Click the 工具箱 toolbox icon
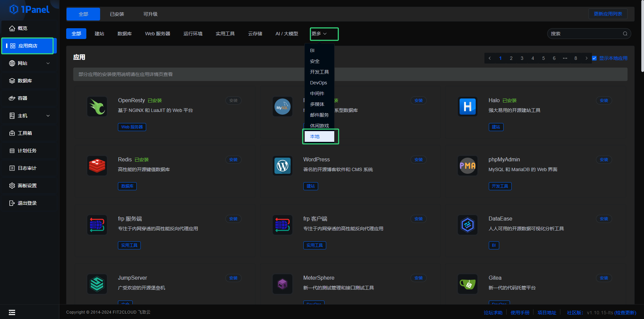The image size is (644, 319). (12, 133)
